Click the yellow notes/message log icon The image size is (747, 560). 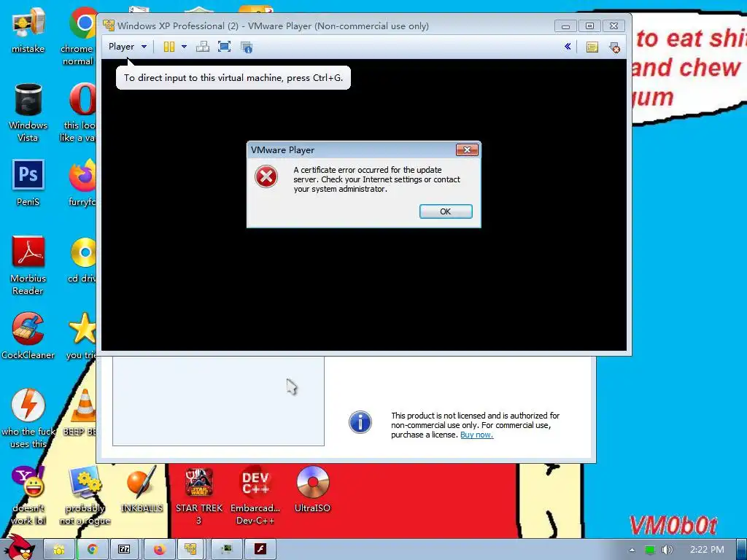(x=592, y=47)
